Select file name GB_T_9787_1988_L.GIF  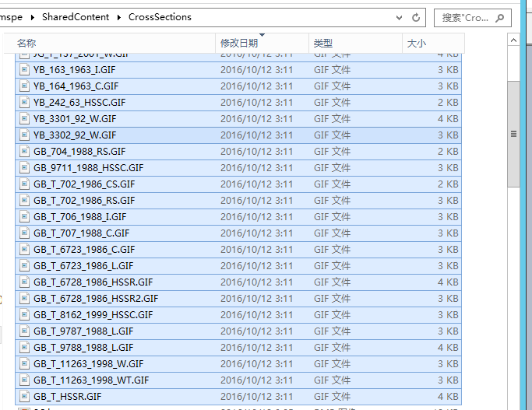[x=83, y=331]
